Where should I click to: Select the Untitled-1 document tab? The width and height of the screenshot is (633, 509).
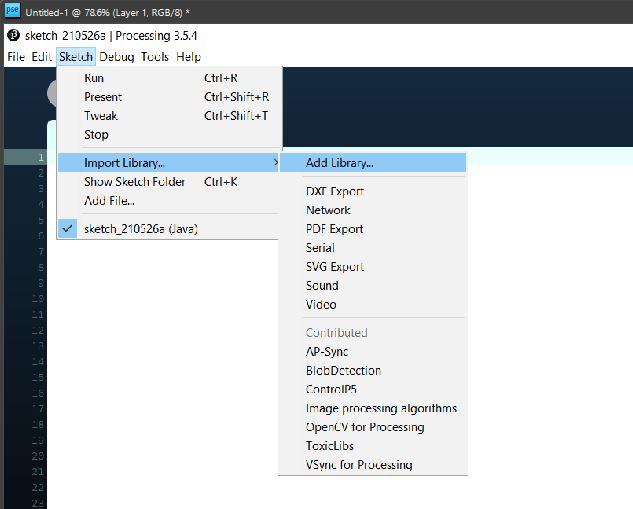(x=107, y=13)
